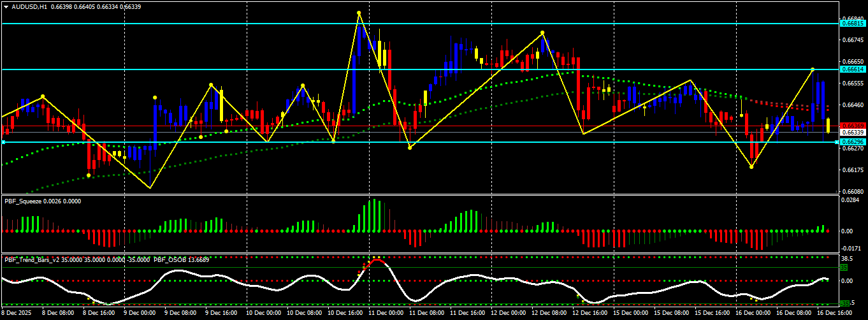
Task: Click the green 35 level marker
Action: coord(844,268)
